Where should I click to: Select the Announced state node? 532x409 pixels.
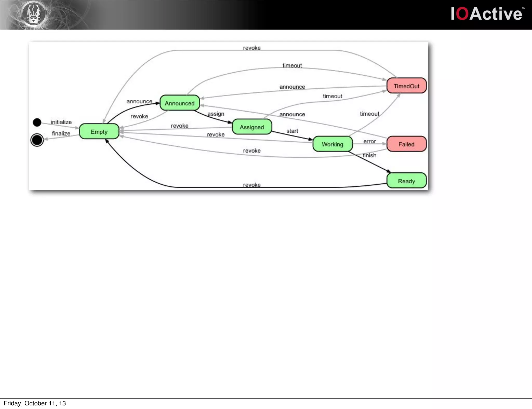pos(179,103)
